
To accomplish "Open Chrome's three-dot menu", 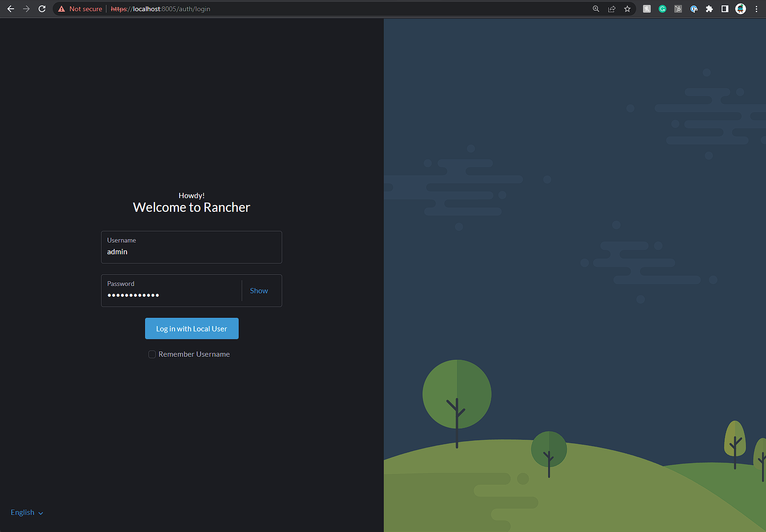I will (x=756, y=9).
